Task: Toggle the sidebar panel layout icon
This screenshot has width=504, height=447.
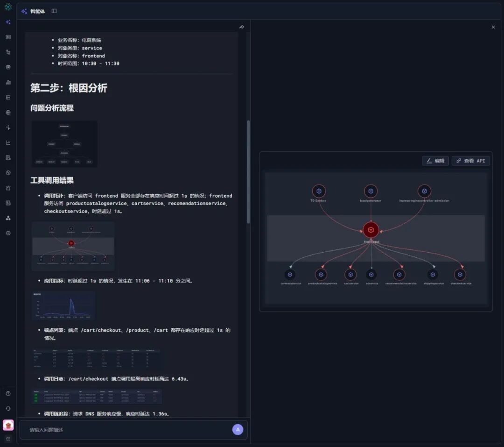Action: (x=54, y=11)
